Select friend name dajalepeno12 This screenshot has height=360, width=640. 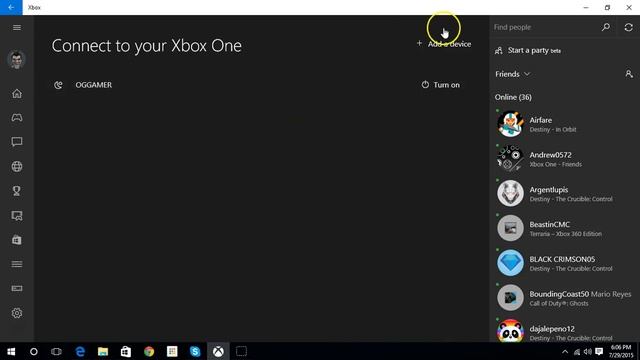coord(552,329)
